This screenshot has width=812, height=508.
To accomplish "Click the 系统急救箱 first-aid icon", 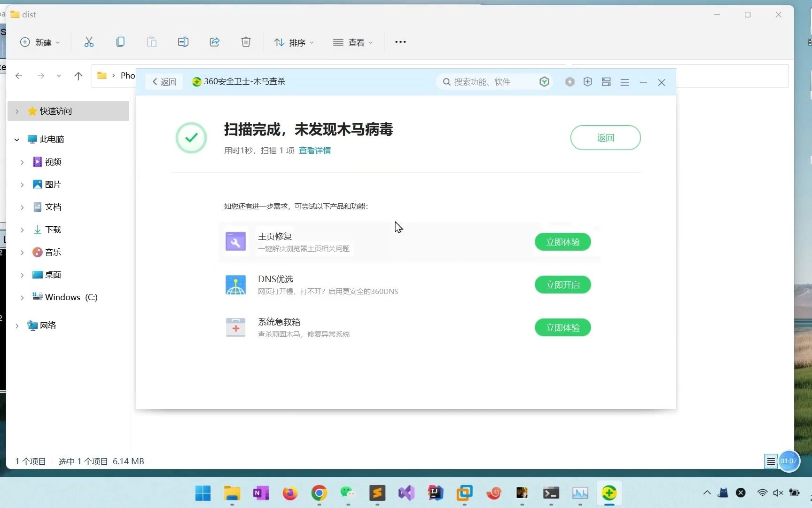I will click(235, 327).
